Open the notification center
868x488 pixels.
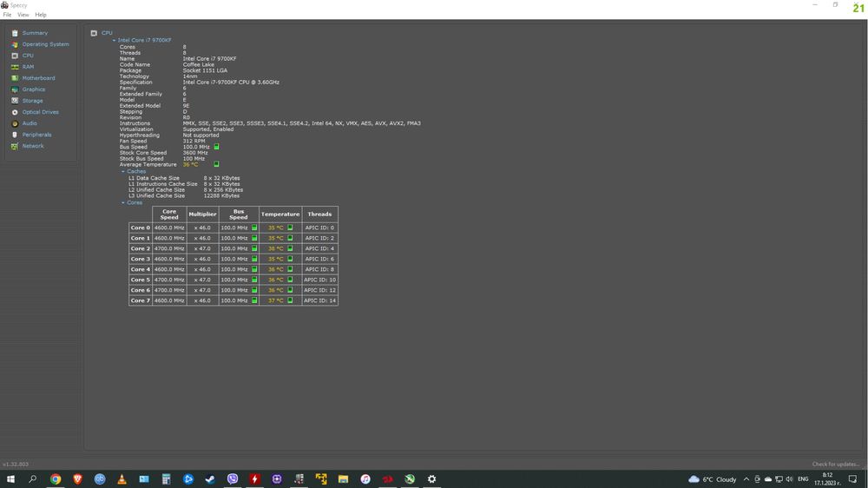pos(852,479)
